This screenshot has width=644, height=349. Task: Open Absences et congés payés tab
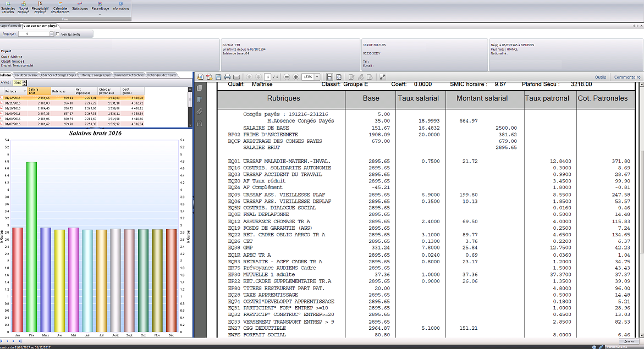pyautogui.click(x=58, y=75)
